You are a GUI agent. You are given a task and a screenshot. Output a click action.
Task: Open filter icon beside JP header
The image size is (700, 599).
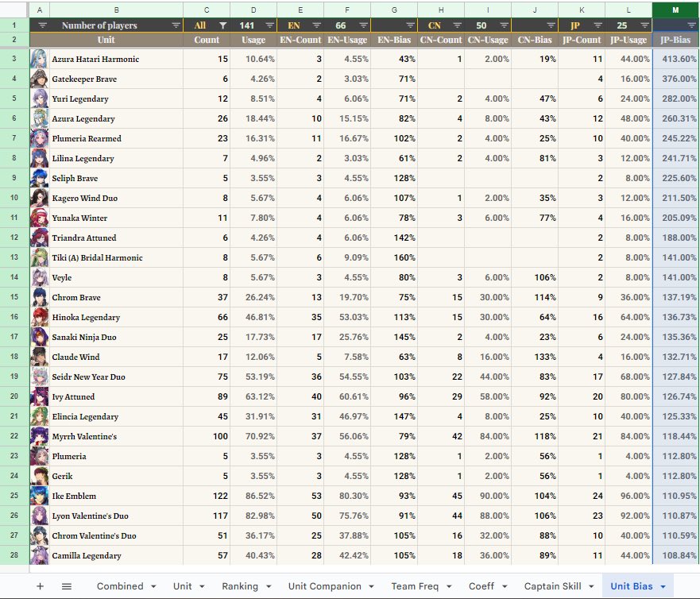598,25
